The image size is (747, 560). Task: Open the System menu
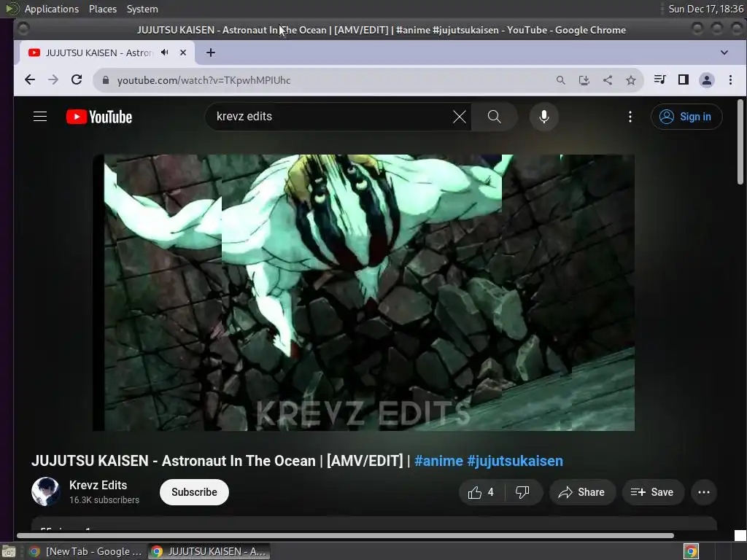click(x=142, y=9)
